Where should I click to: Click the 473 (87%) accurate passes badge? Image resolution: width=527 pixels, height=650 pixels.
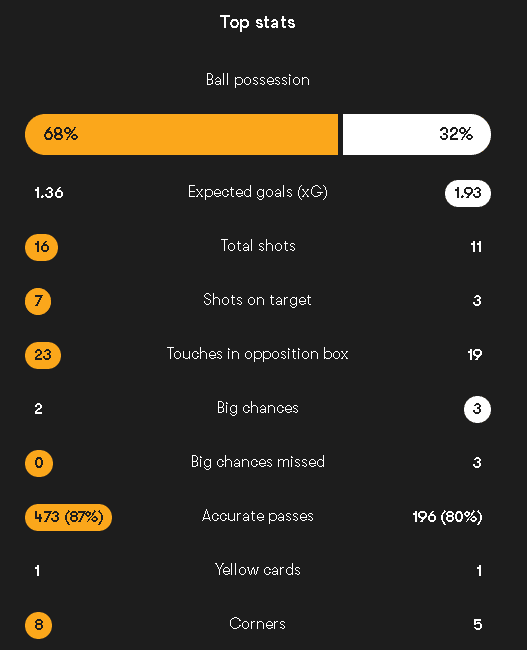(68, 517)
